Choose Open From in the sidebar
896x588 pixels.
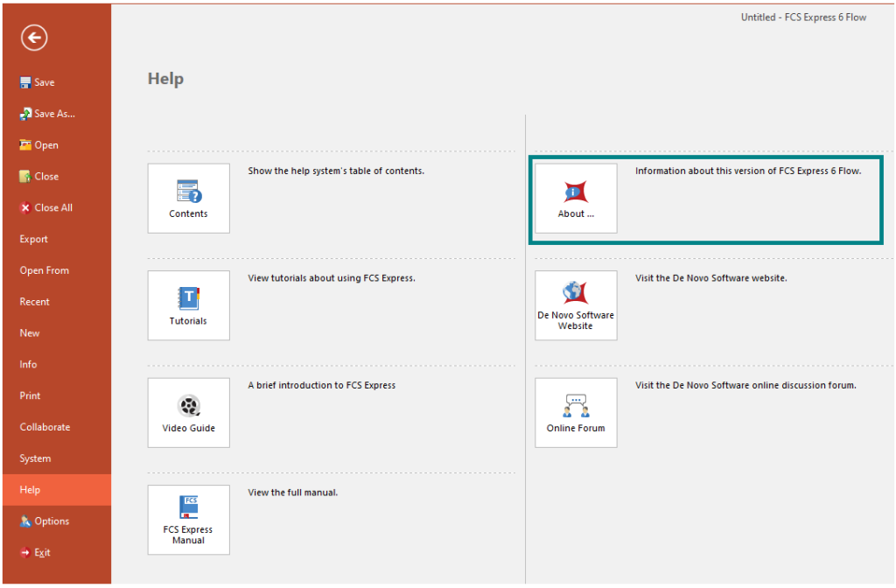[44, 269]
